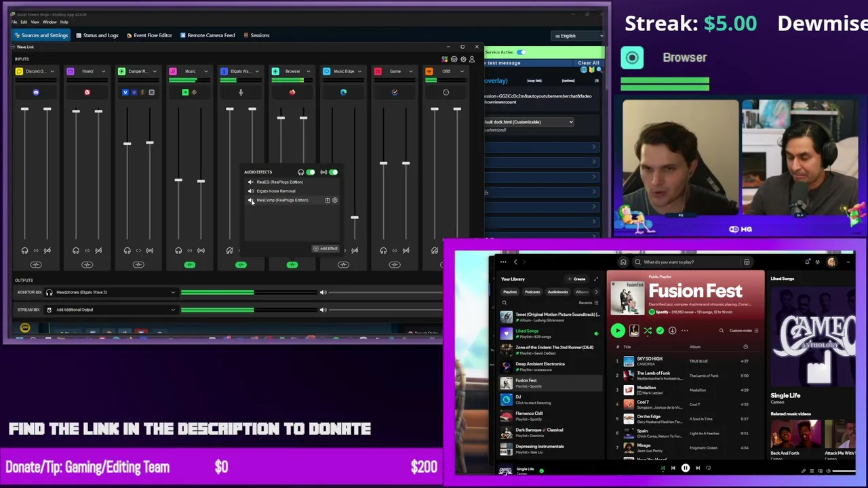Toggle shuffle on Fusion Fest playlist
Image resolution: width=868 pixels, height=488 pixels.
tap(648, 331)
